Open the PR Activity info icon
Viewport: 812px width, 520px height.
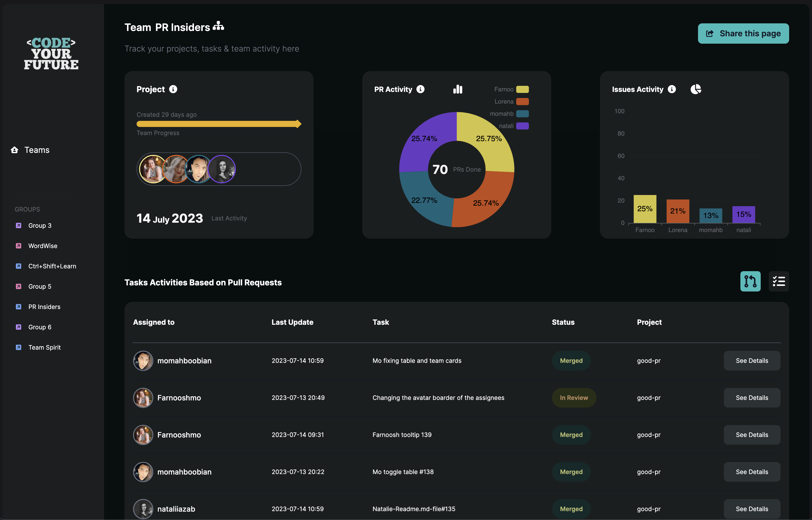tap(420, 89)
